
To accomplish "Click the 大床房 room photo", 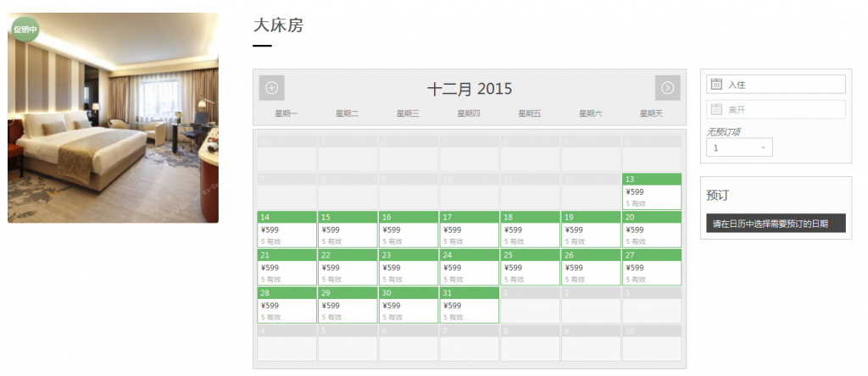I will tap(113, 118).
